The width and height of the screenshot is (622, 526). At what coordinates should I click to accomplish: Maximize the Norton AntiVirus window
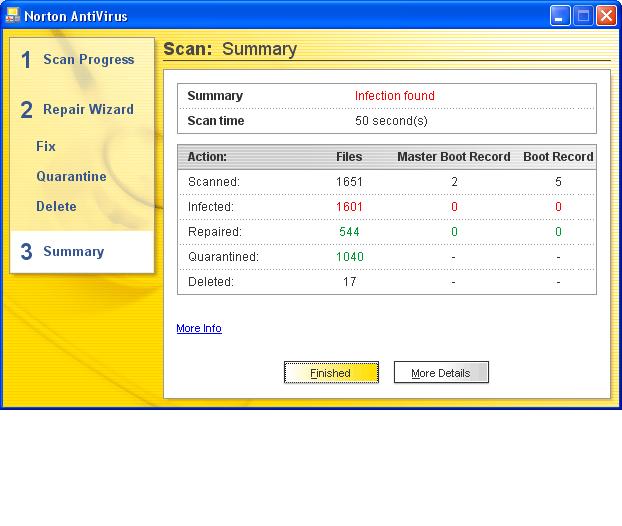583,16
